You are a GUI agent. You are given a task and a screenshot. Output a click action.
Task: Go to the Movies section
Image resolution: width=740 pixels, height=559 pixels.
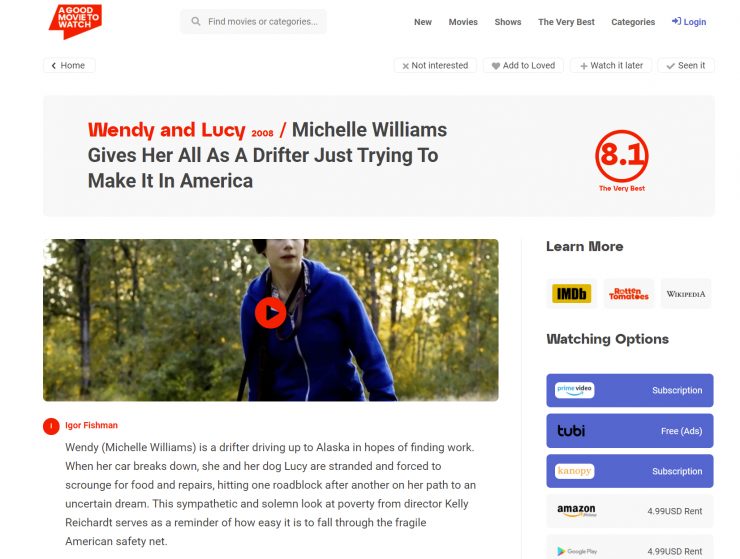pos(463,22)
